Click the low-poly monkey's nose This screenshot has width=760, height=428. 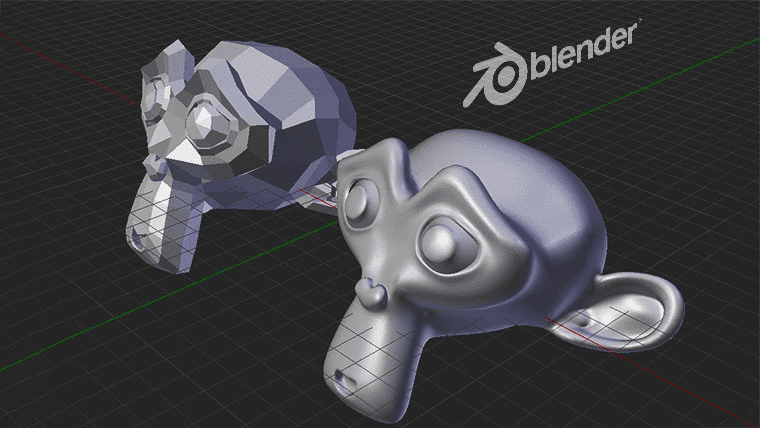click(157, 162)
